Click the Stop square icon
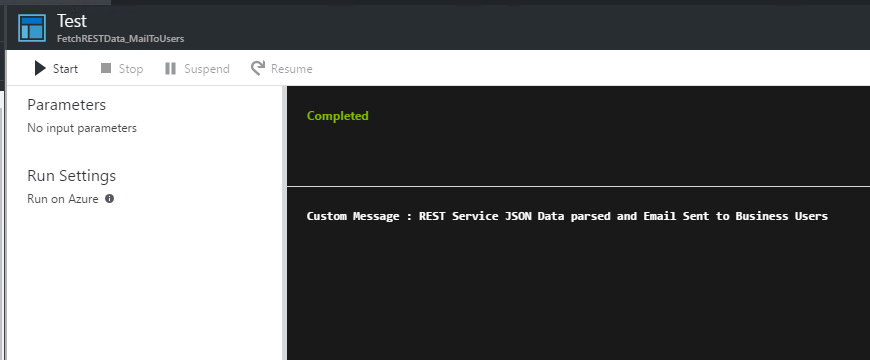The height and width of the screenshot is (360, 870). coord(106,68)
